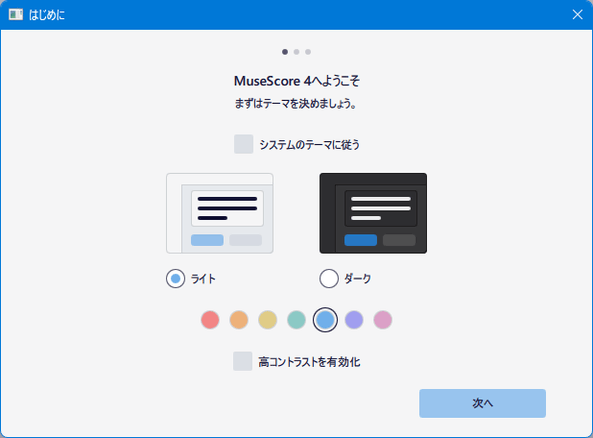Pick the selected blue accent color

[x=325, y=320]
